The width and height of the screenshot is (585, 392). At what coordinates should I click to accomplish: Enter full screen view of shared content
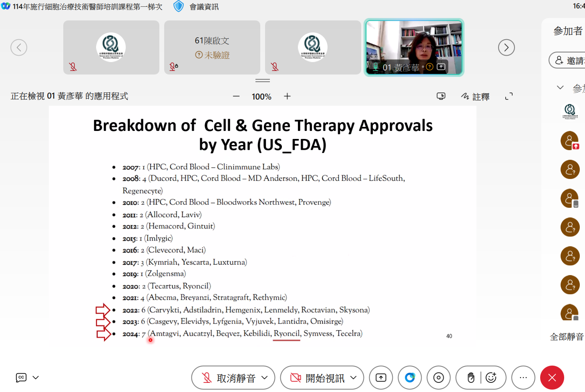tap(509, 96)
